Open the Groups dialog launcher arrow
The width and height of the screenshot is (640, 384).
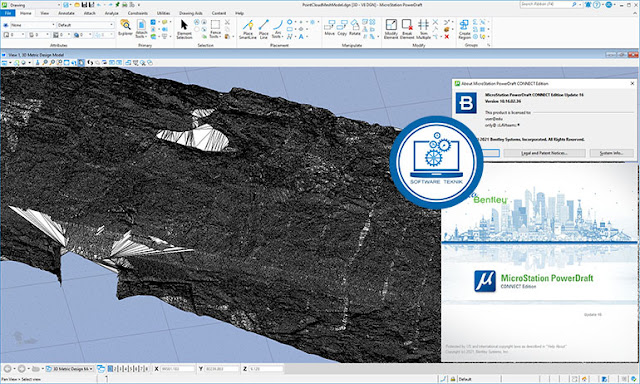pos(489,45)
